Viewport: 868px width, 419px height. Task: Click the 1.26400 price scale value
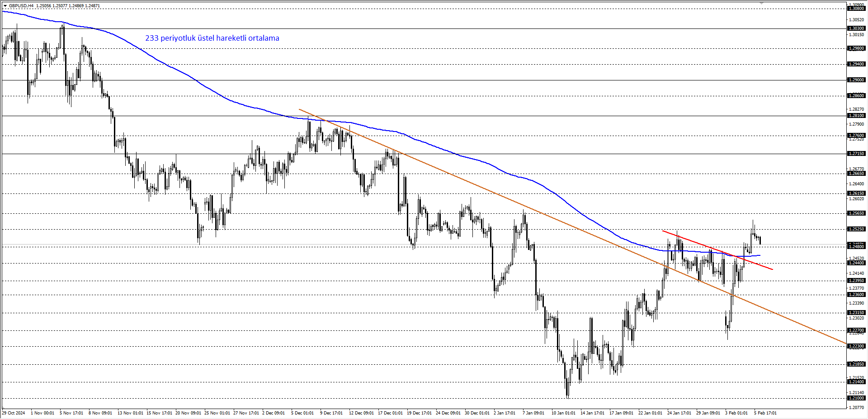[857, 184]
